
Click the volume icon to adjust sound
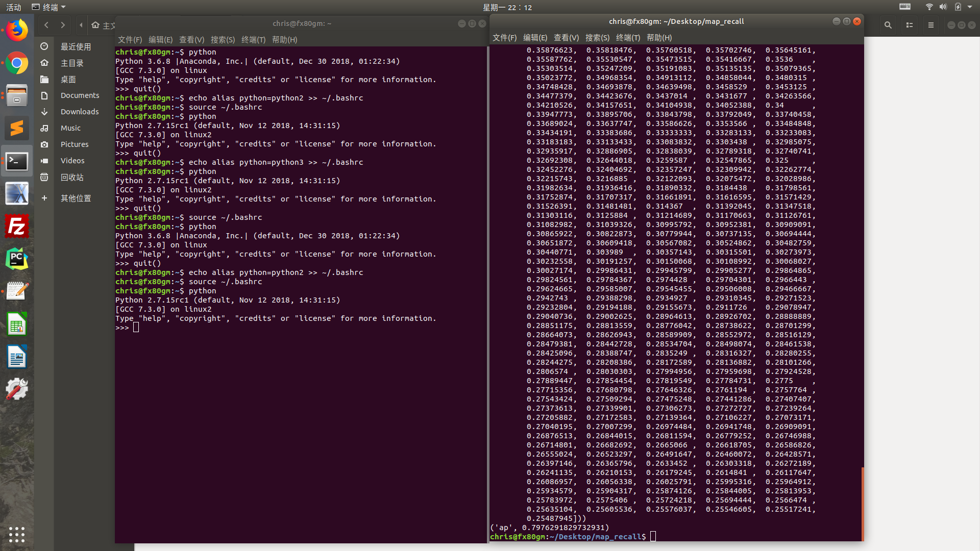pos(944,7)
